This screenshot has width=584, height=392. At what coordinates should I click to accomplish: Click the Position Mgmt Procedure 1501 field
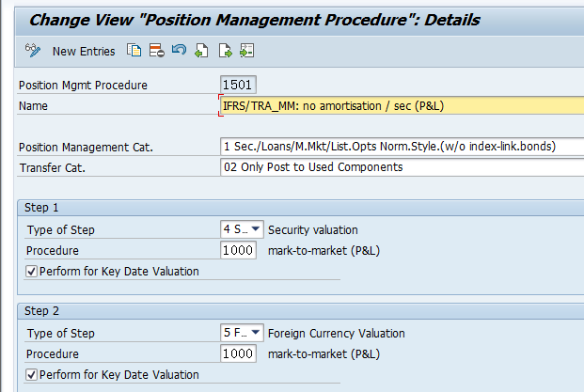(x=237, y=85)
